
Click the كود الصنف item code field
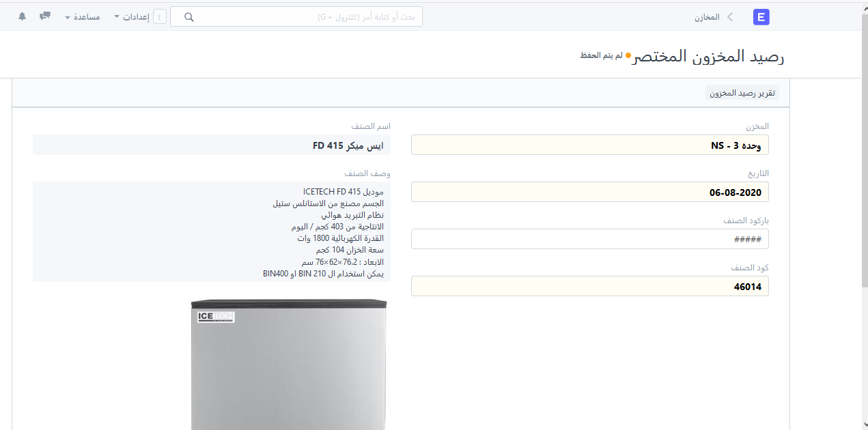[x=590, y=286]
